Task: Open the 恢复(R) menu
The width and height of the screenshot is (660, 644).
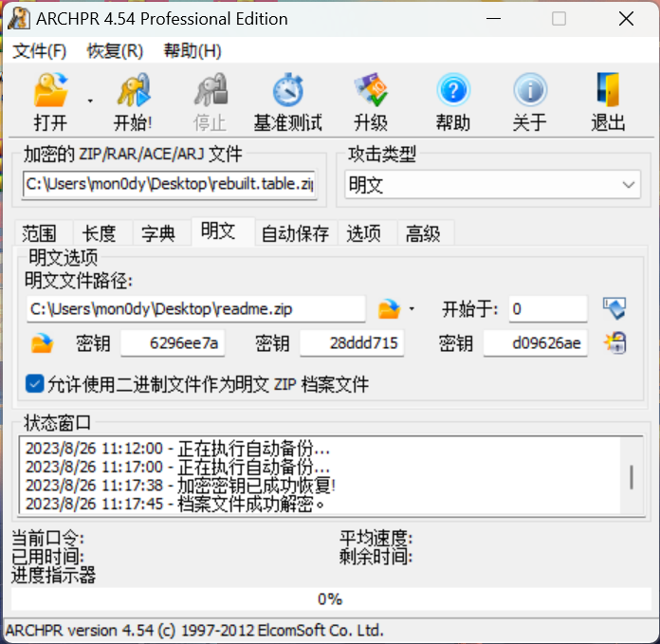Action: point(115,51)
